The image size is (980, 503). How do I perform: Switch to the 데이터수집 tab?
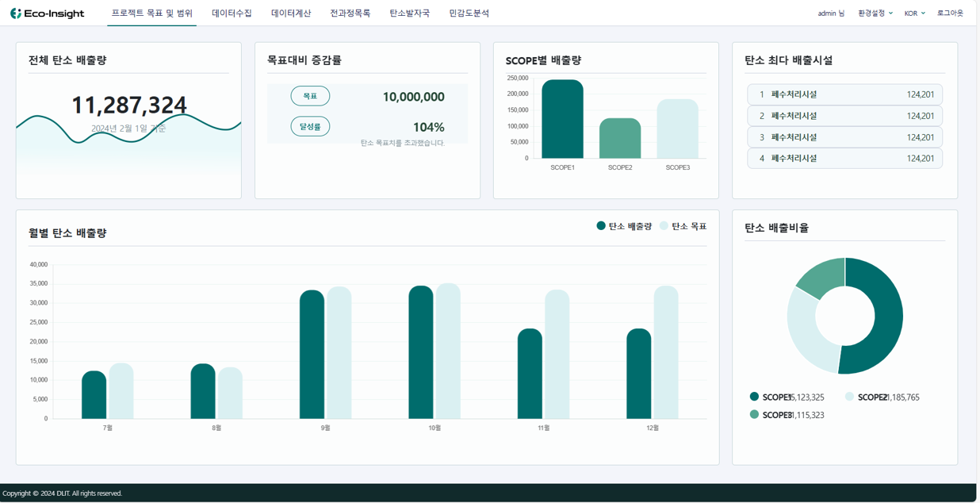coord(232,13)
